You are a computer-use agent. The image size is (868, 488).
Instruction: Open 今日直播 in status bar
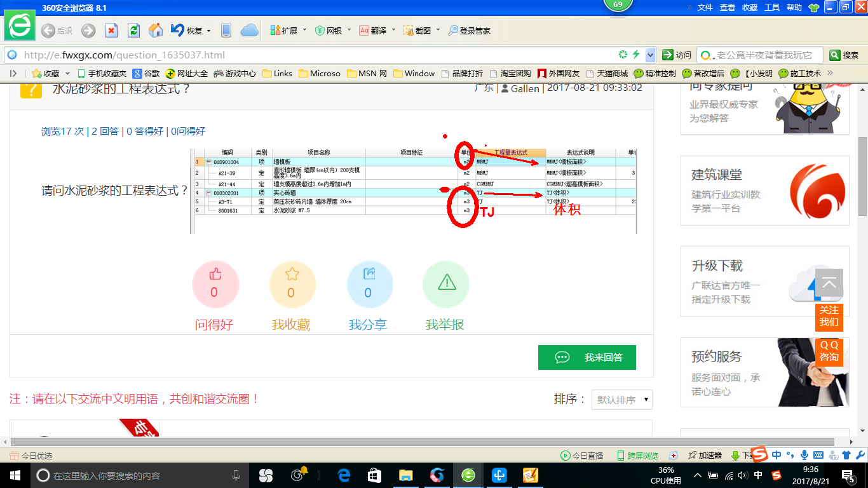[581, 456]
